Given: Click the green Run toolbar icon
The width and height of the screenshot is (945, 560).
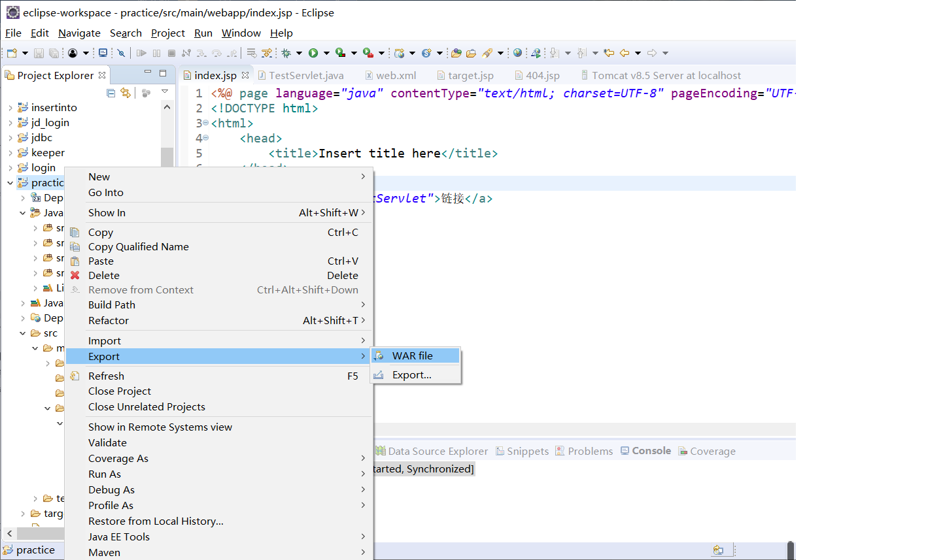Looking at the screenshot, I should (x=313, y=53).
